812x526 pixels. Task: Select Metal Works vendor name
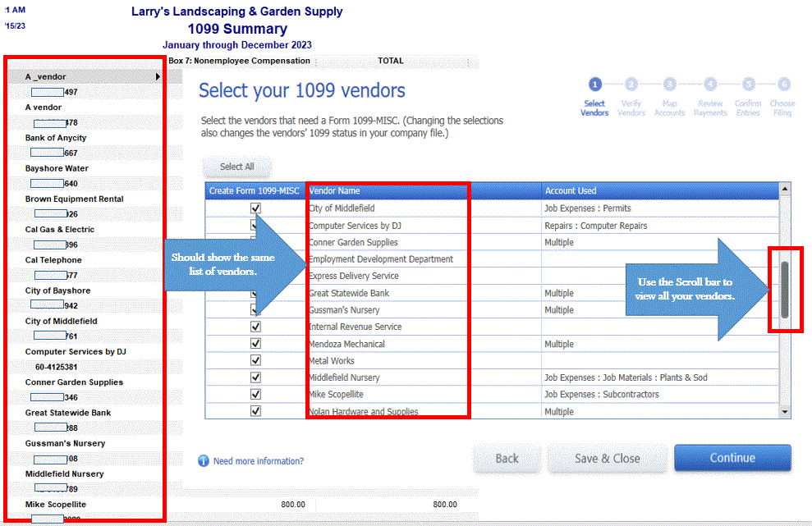pyautogui.click(x=332, y=361)
